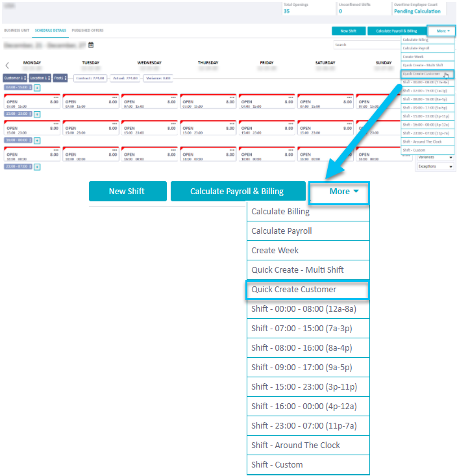Pick Shift 09:00-17:00 (9a-5p) in enlarged menu
The width and height of the screenshot is (457, 476).
[308, 368]
